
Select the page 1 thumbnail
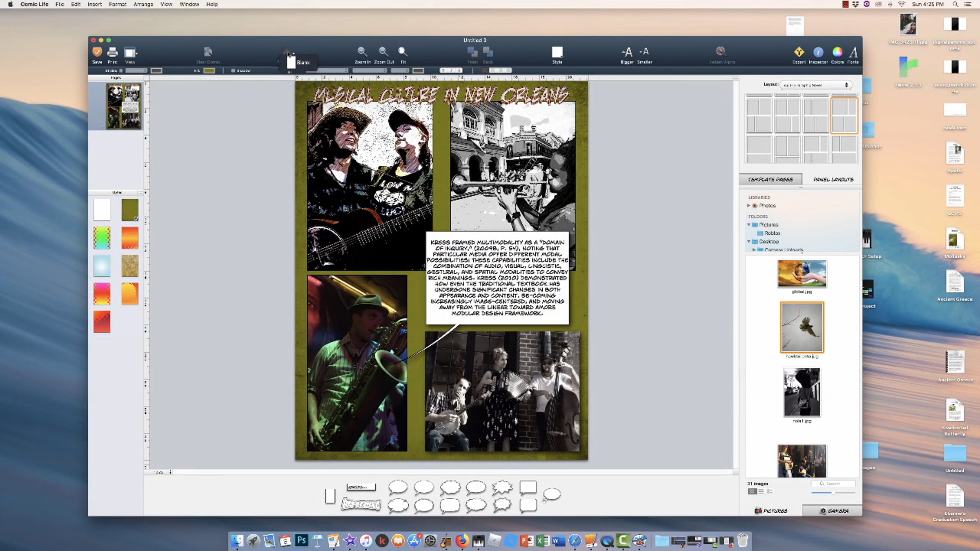123,106
